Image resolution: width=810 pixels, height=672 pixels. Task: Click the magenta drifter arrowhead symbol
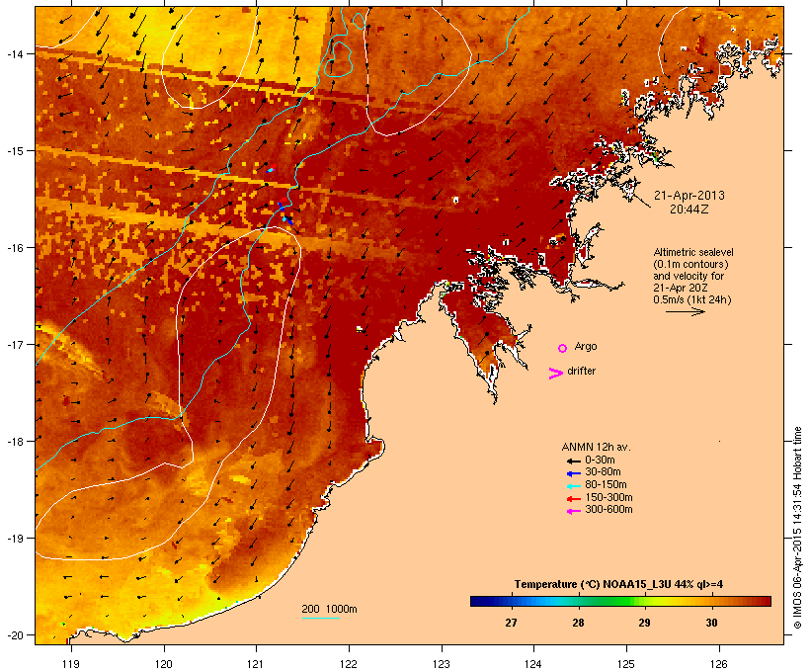pyautogui.click(x=555, y=374)
